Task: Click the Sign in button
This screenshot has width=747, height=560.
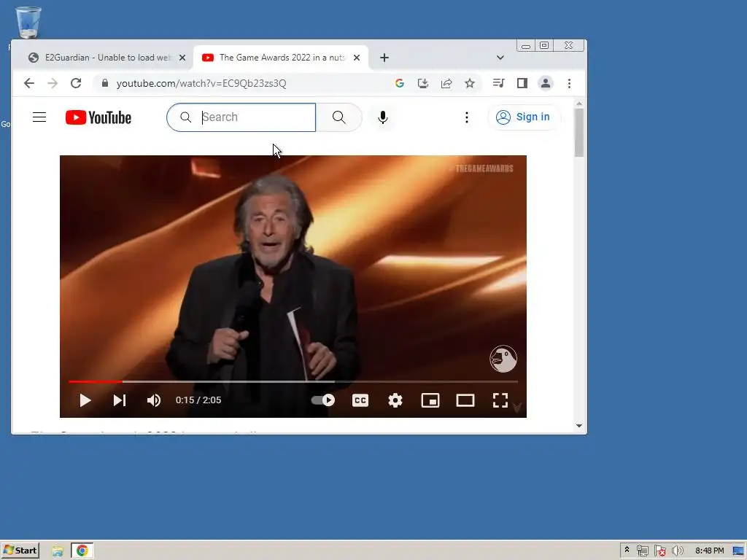Action: point(524,117)
